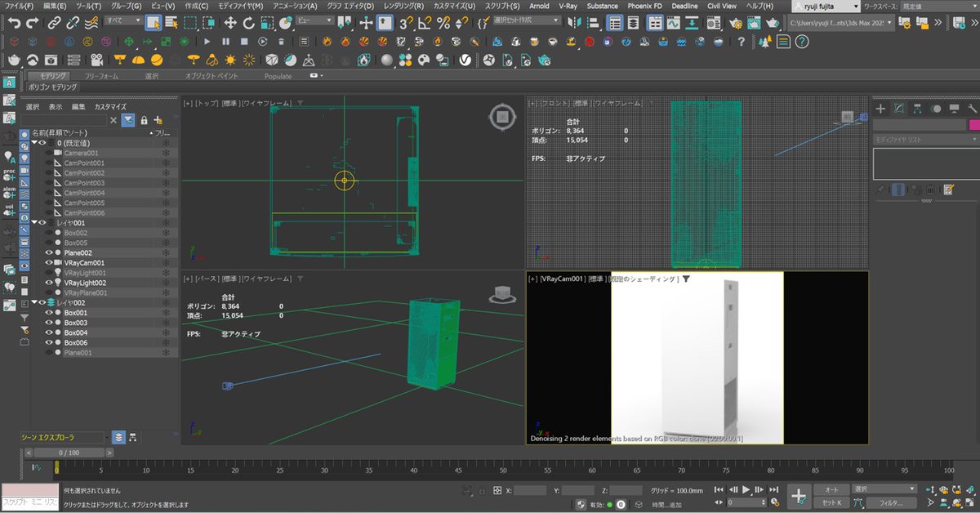Viewport: 980px width, 513px height.
Task: Open the レンダリング(R) menu
Action: coord(403,6)
